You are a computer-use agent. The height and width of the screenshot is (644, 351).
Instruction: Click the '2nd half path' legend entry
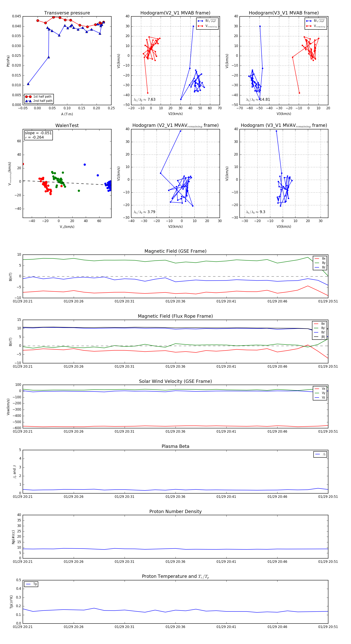[39, 101]
